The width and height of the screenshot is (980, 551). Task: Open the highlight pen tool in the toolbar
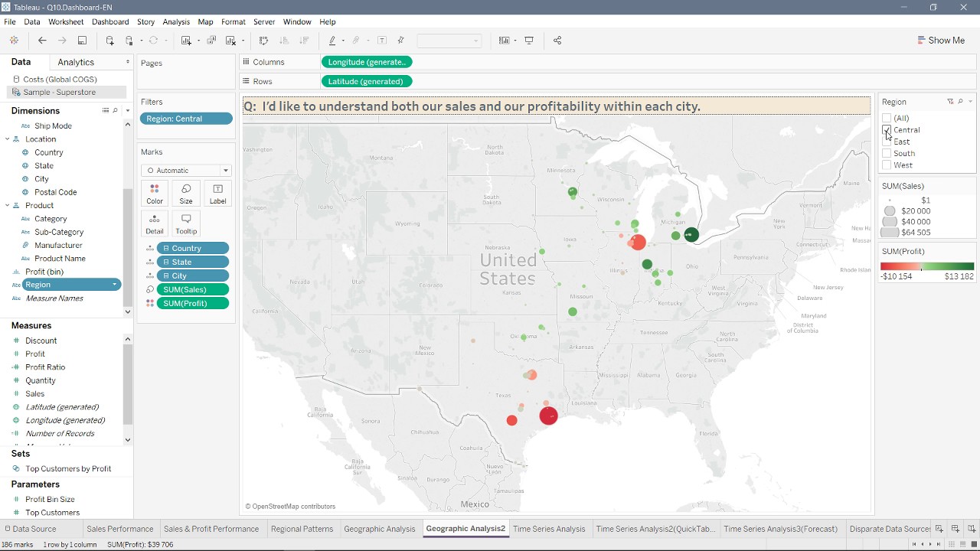tap(332, 41)
